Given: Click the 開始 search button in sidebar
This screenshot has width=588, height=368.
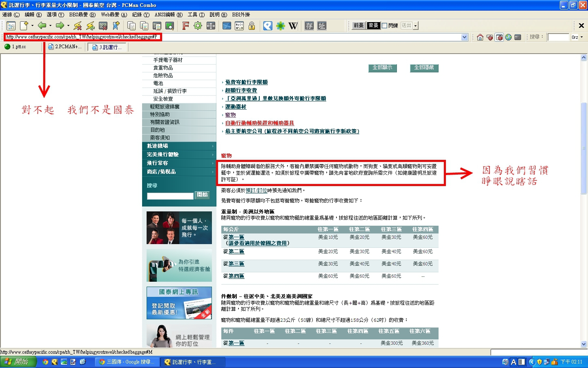Looking at the screenshot, I should pyautogui.click(x=203, y=195).
